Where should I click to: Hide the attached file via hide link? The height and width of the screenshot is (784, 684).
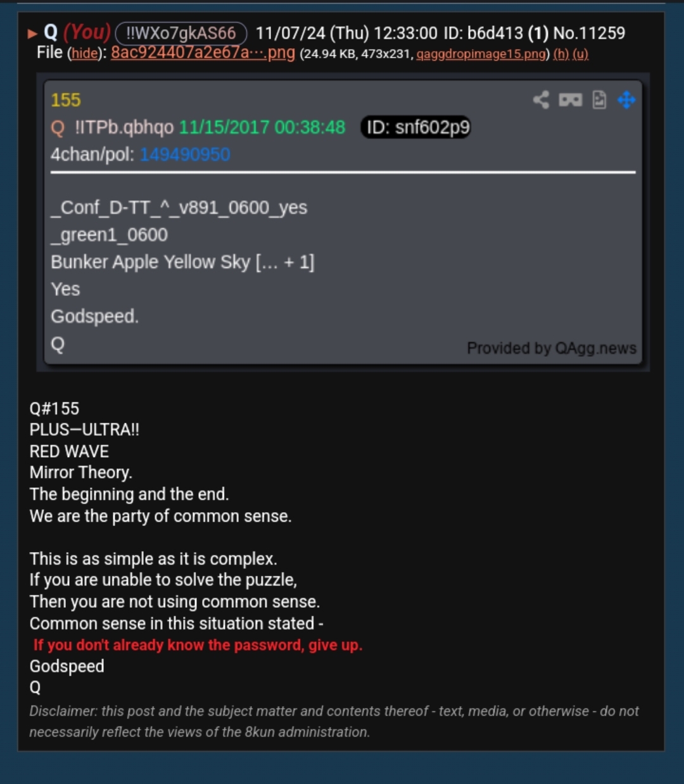point(85,54)
